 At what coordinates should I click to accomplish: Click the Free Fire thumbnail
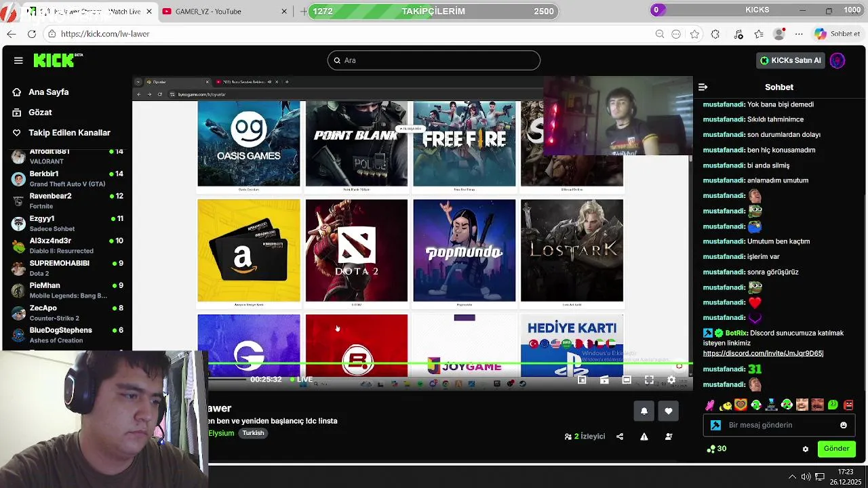click(465, 144)
